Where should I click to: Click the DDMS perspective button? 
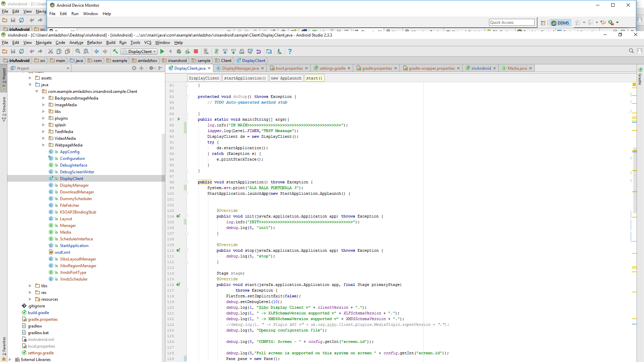560,23
